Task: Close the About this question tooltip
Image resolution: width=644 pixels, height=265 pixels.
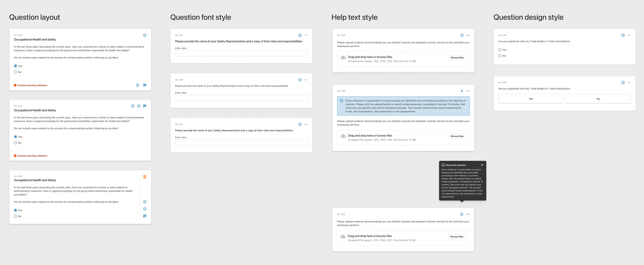Action: click(482, 165)
